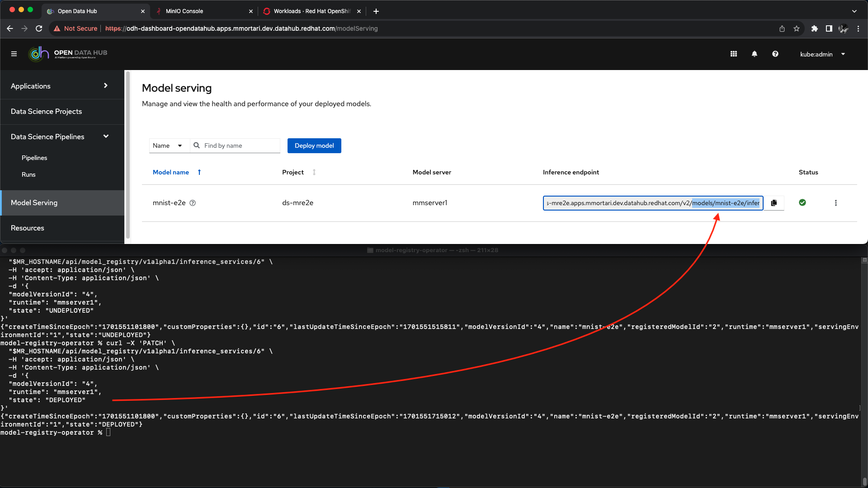
Task: Click the green deployed status icon
Action: click(x=802, y=202)
